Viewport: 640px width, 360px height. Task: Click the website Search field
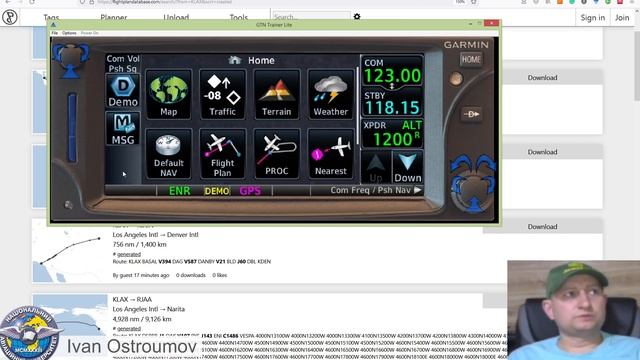(311, 16)
